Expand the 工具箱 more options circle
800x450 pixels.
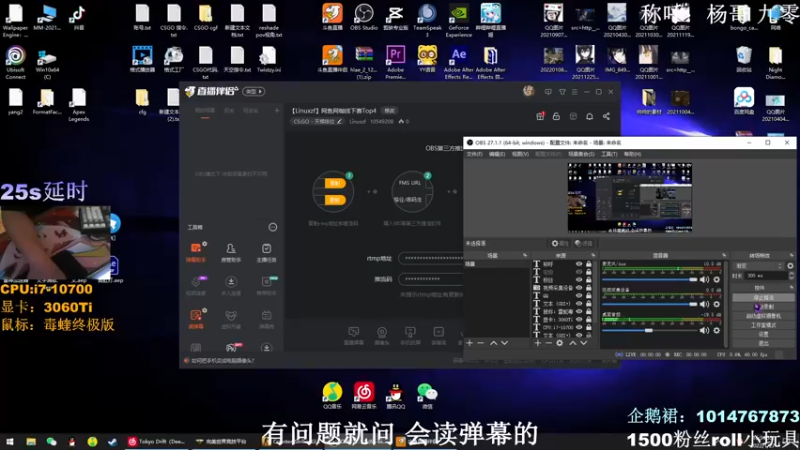pyautogui.click(x=273, y=227)
